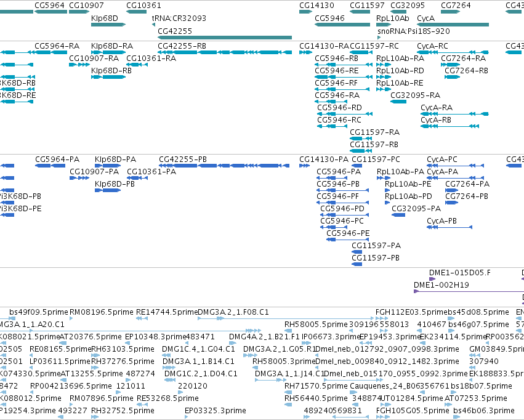Screen dimensions: 524x420
Task: Click the CycA-RC transcript label
Action: pos(432,46)
